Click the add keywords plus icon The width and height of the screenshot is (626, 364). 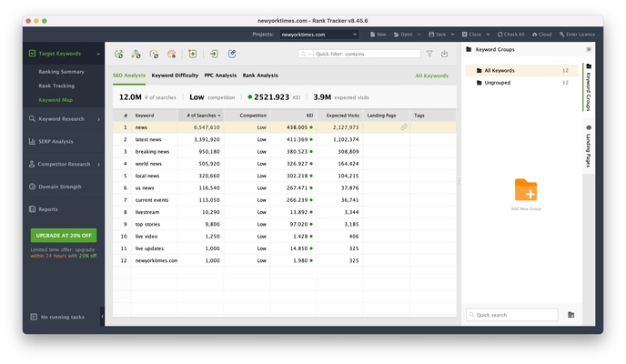pos(192,54)
